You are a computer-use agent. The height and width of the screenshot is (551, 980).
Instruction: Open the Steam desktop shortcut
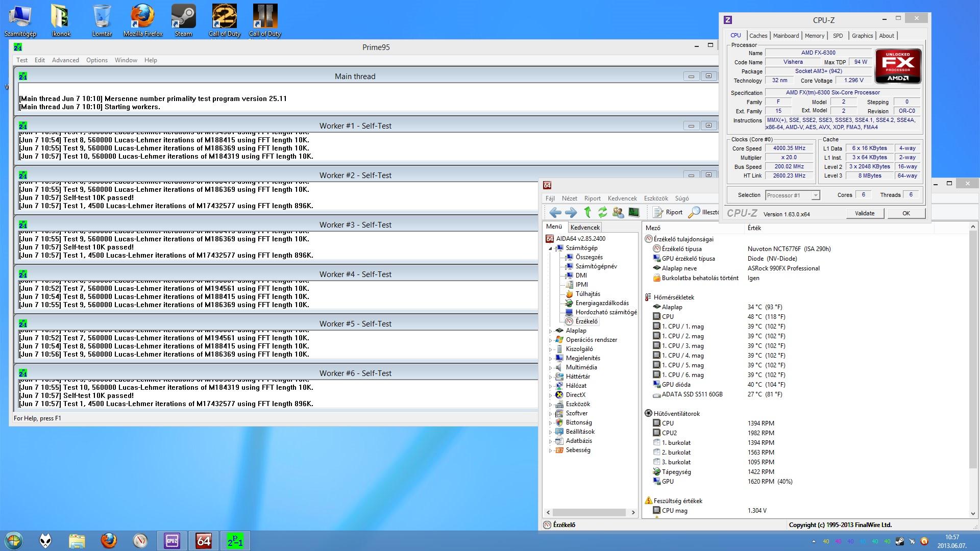click(183, 20)
